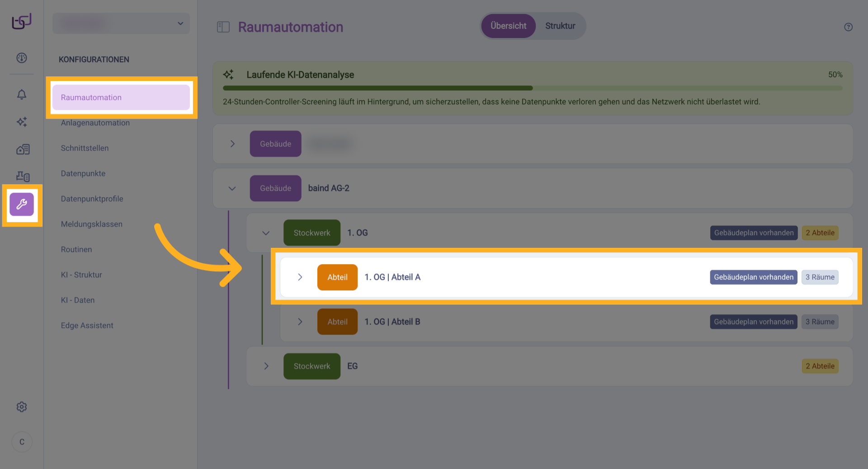Open the buildings sidebar icon
Image resolution: width=868 pixels, height=469 pixels.
[x=23, y=149]
